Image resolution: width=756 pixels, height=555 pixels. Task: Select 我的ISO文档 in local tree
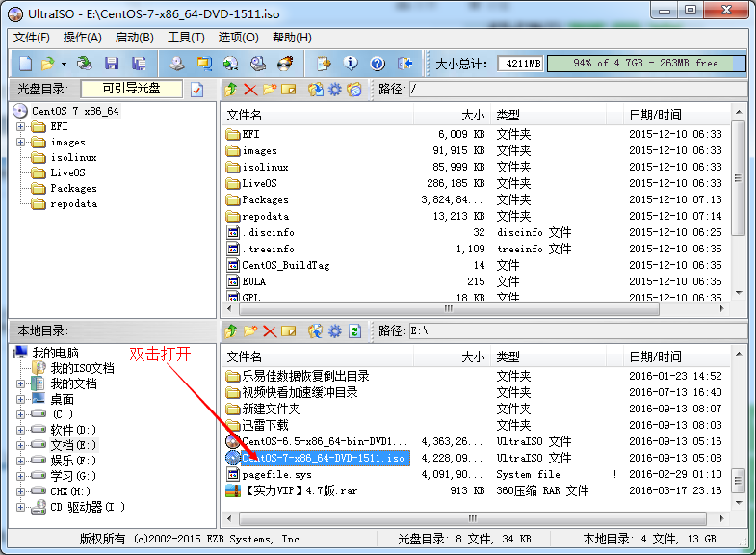coord(83,368)
